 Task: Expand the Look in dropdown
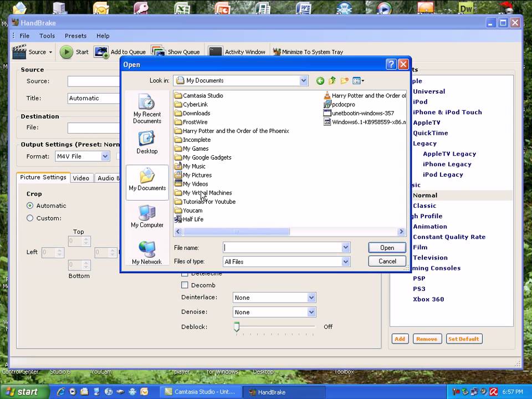pos(303,81)
